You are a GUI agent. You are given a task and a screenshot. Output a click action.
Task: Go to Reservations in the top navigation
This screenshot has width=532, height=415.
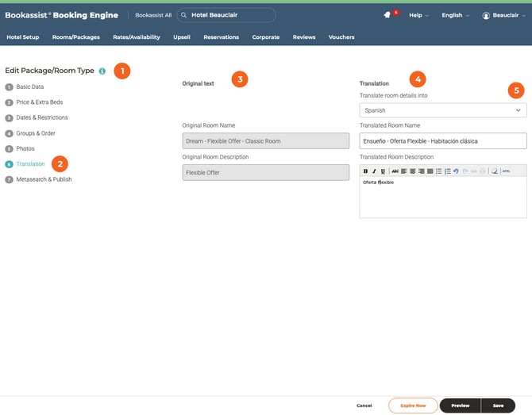point(221,37)
